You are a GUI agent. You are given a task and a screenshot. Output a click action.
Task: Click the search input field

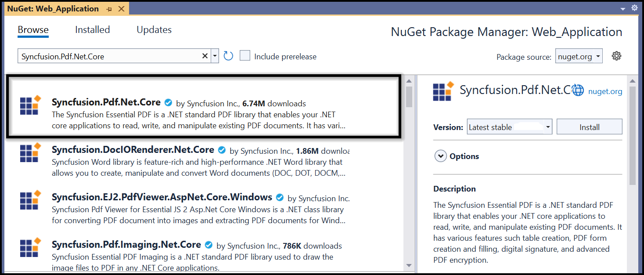pos(109,56)
